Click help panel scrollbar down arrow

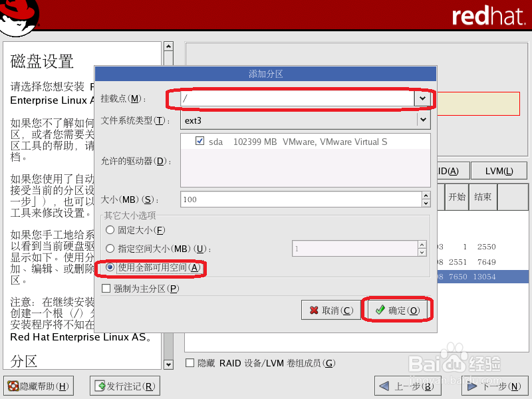[169, 364]
